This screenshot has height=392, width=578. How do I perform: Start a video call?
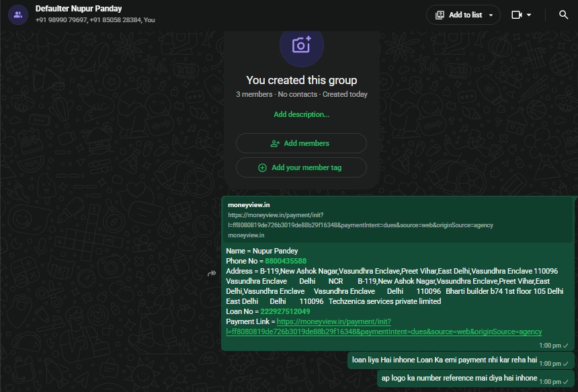point(517,15)
